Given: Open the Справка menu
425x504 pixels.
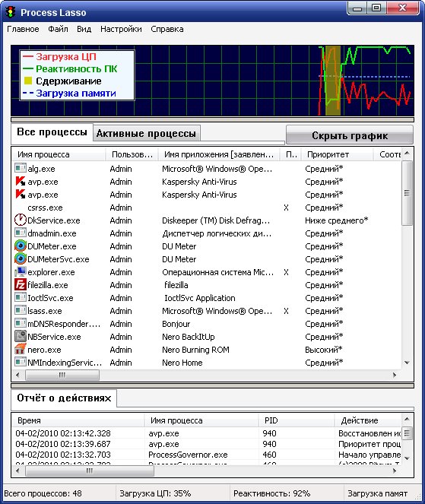Looking at the screenshot, I should pos(167,29).
